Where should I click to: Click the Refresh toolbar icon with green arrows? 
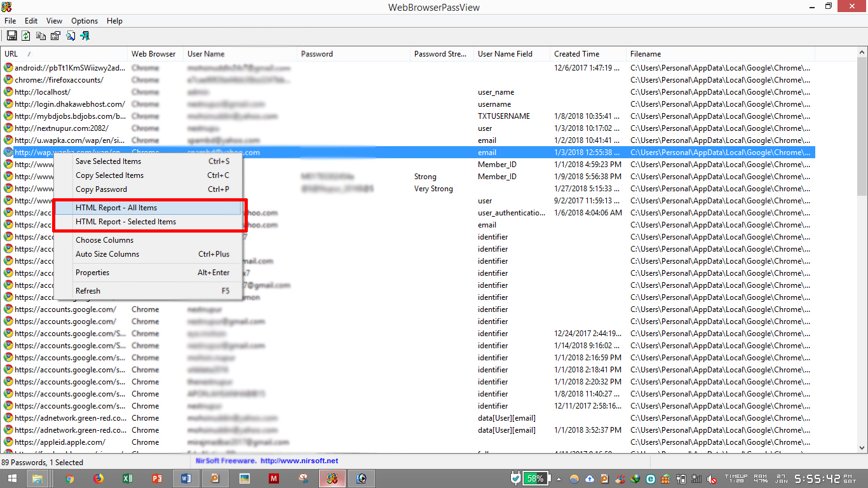click(x=26, y=36)
